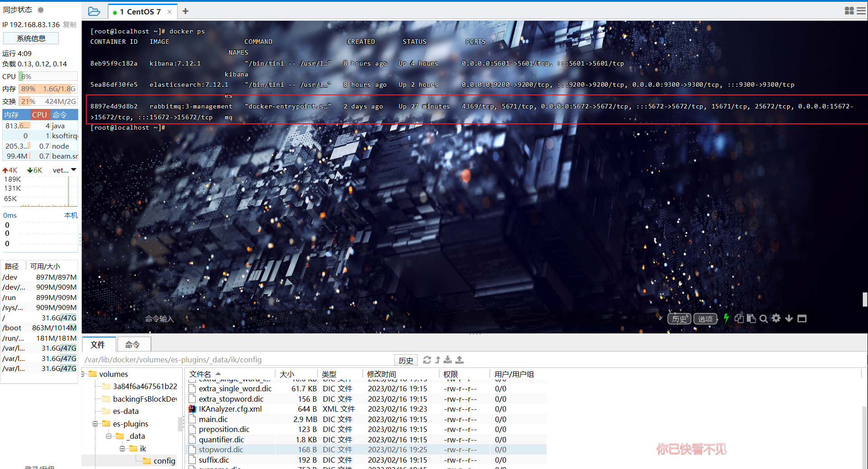This screenshot has width=868, height=469.
Task: Collapse the es-plugins tree node
Action: click(95, 424)
